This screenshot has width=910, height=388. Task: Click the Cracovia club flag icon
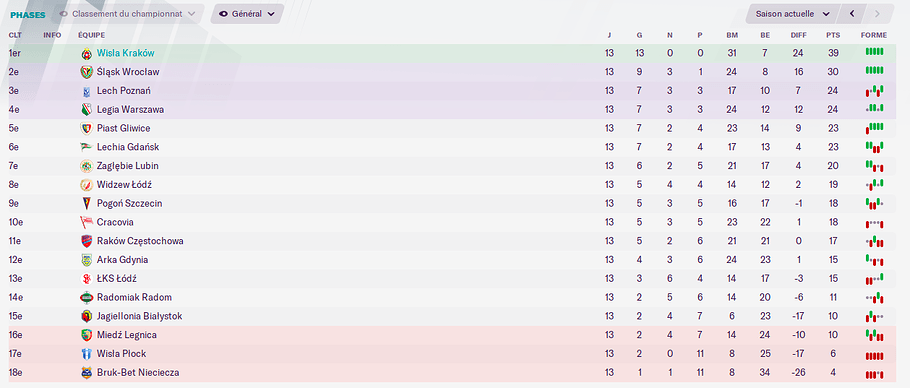tap(86, 222)
